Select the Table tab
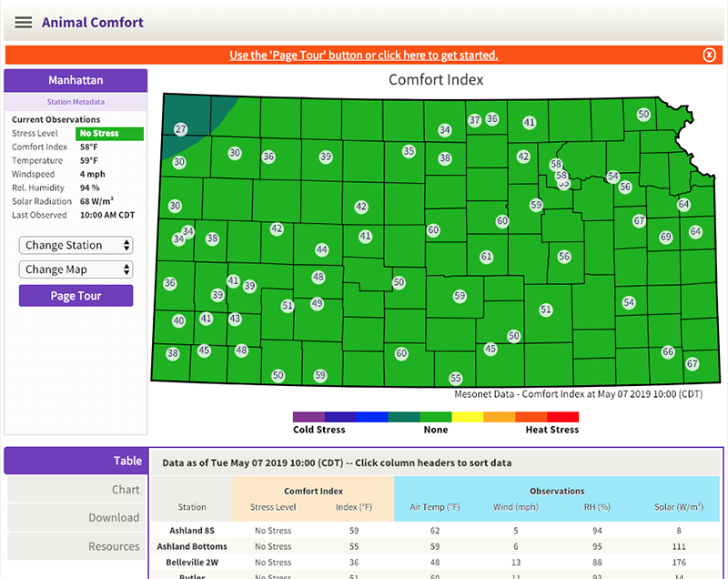The height and width of the screenshot is (579, 728). coord(126,461)
